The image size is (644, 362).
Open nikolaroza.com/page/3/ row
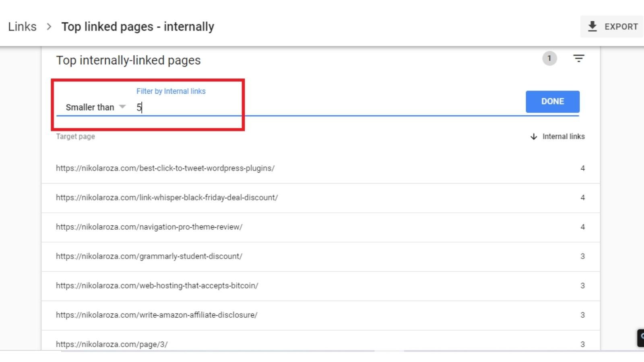[x=320, y=341]
